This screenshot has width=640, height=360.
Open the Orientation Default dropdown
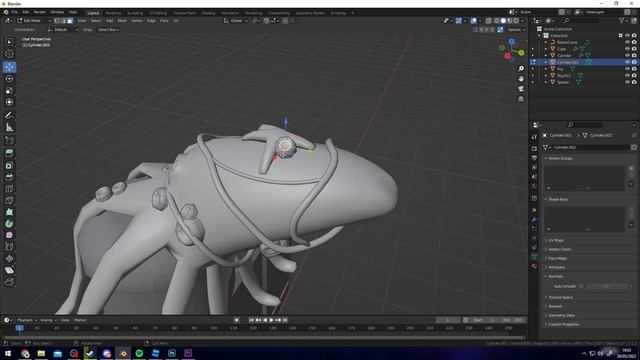(63, 30)
